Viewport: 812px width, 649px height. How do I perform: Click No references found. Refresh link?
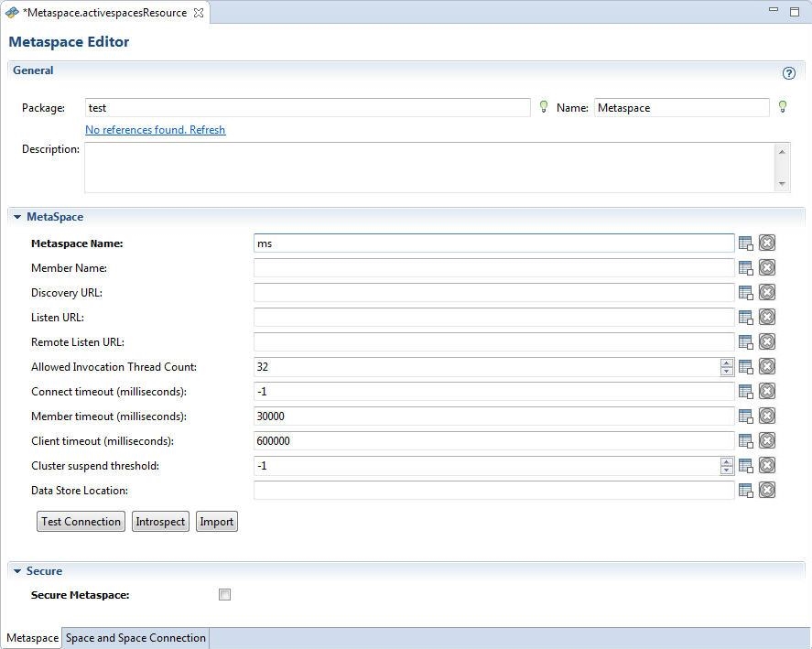156,130
